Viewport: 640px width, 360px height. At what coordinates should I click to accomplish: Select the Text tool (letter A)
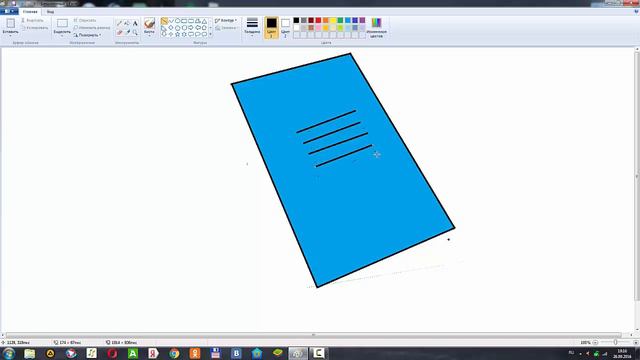tap(135, 24)
